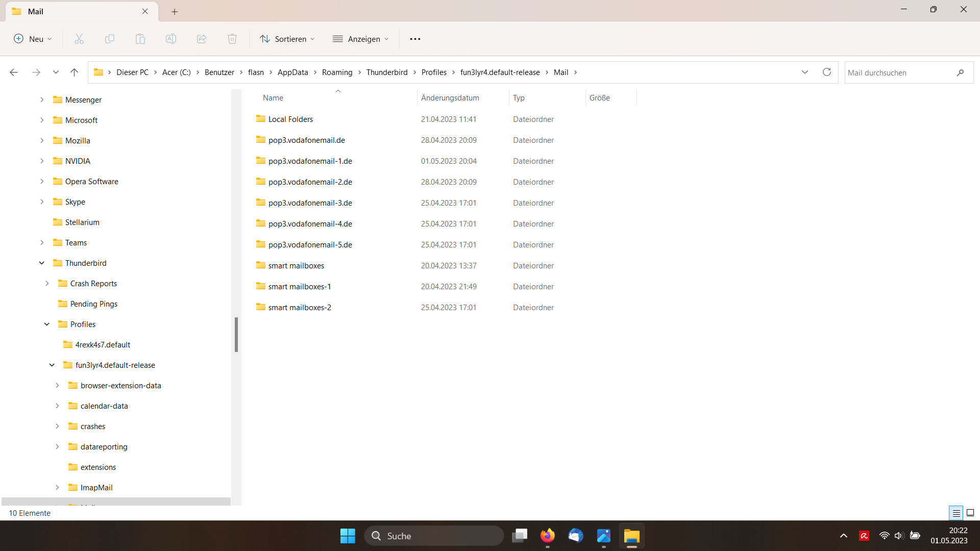Expand the Crash Reports folder node

47,283
